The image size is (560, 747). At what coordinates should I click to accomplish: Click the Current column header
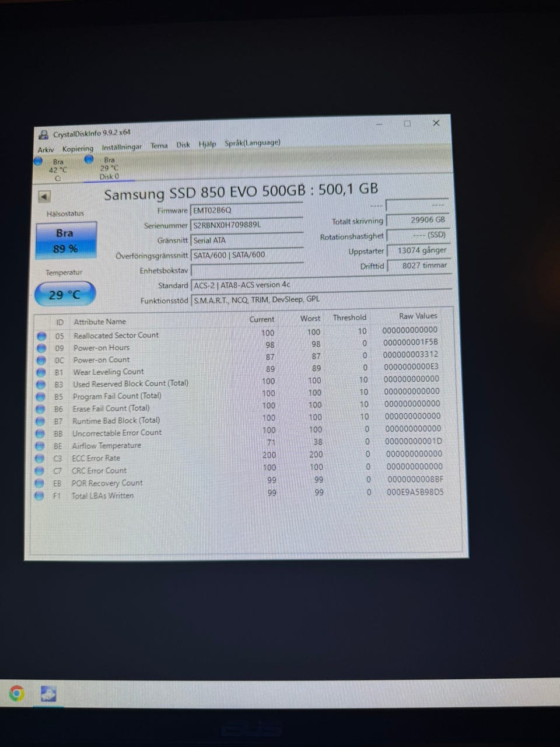pos(262,319)
